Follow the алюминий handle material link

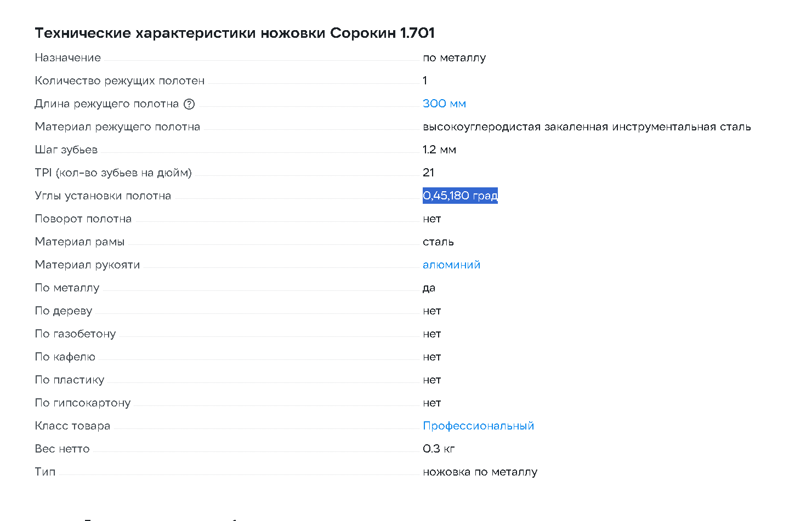(451, 265)
